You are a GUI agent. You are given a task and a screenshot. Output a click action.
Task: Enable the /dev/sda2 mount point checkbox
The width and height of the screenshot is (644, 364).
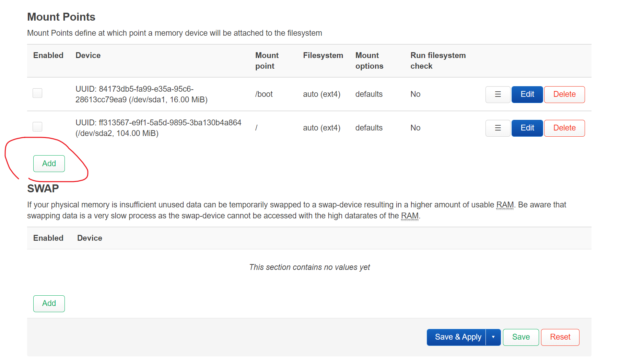(37, 127)
